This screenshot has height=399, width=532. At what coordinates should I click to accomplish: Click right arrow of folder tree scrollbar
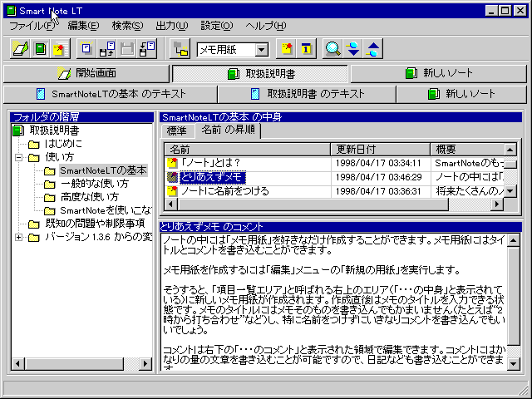point(146,364)
